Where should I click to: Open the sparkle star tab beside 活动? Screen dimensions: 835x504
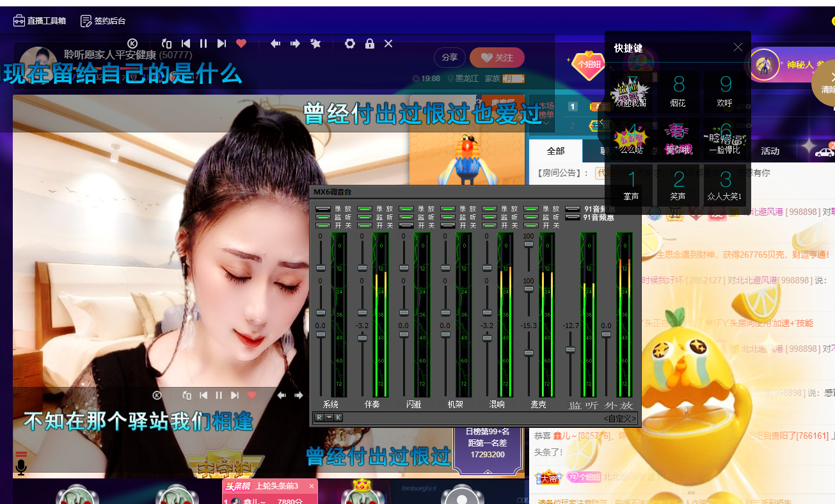809,148
